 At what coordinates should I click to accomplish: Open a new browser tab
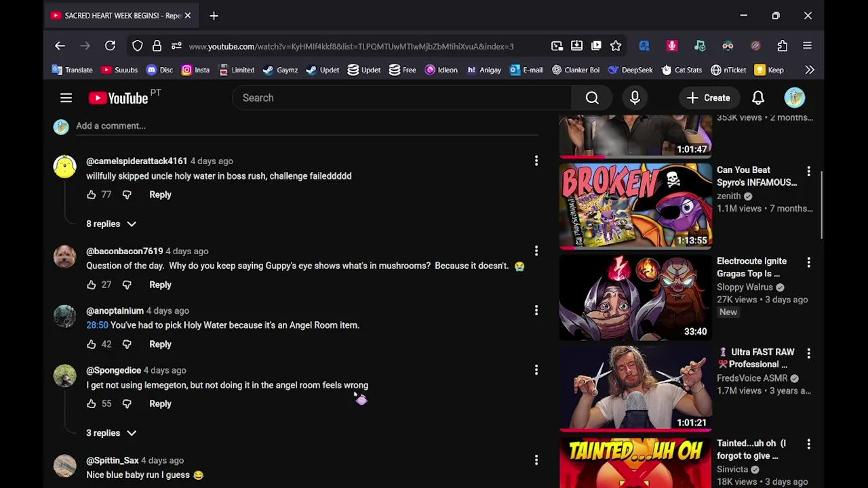[214, 16]
